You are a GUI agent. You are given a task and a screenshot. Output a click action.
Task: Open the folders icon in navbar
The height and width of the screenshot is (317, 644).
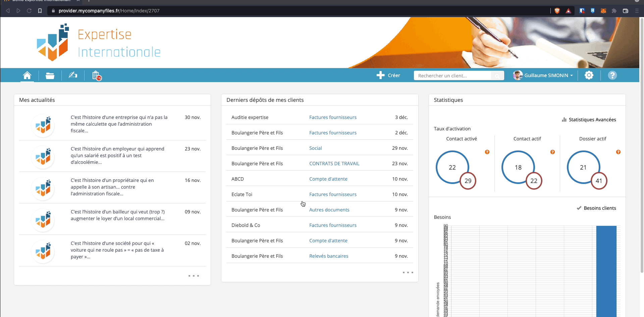(50, 76)
